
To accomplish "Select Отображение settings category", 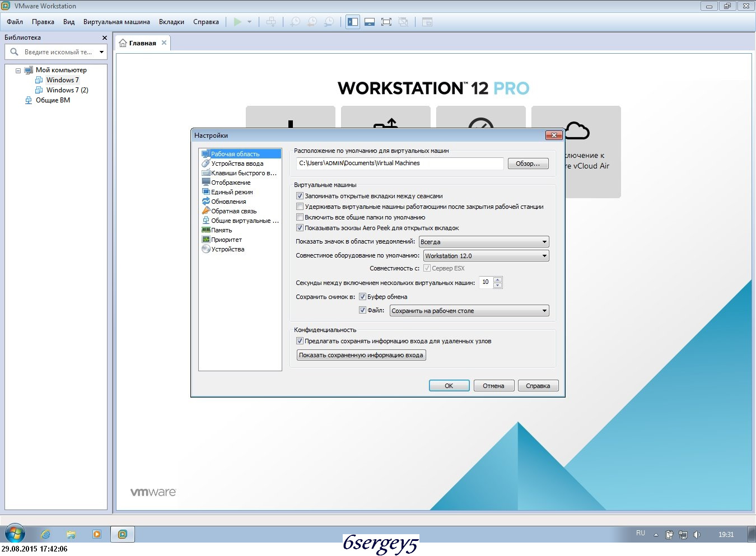I will (x=231, y=182).
